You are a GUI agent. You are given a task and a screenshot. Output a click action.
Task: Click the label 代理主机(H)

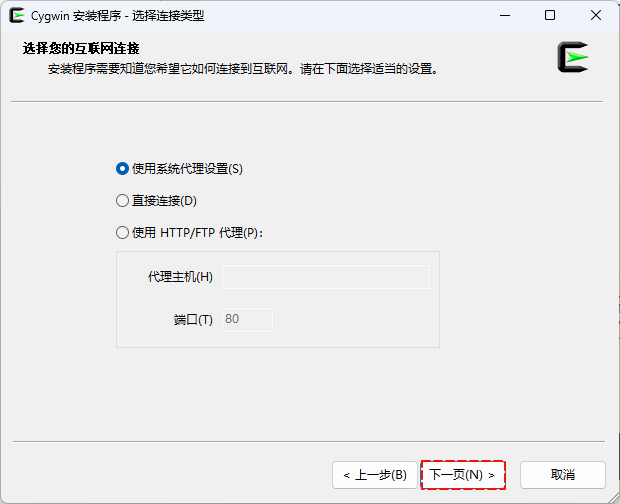click(180, 277)
